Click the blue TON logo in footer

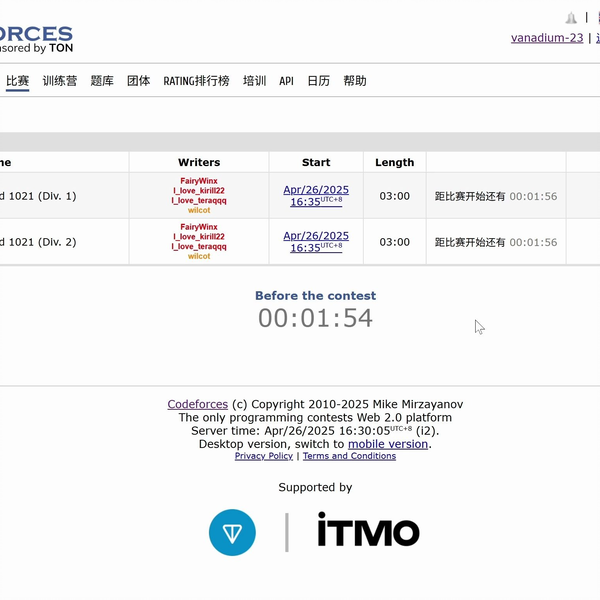[232, 532]
